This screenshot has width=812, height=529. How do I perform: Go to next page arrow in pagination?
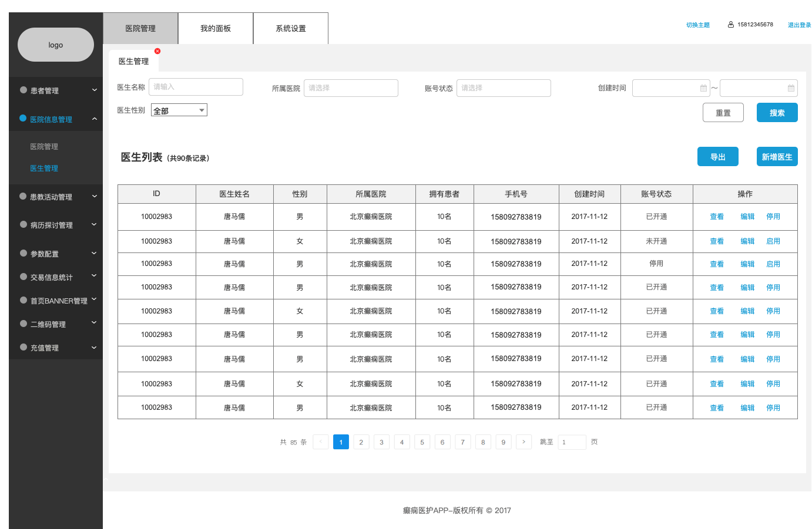(524, 442)
